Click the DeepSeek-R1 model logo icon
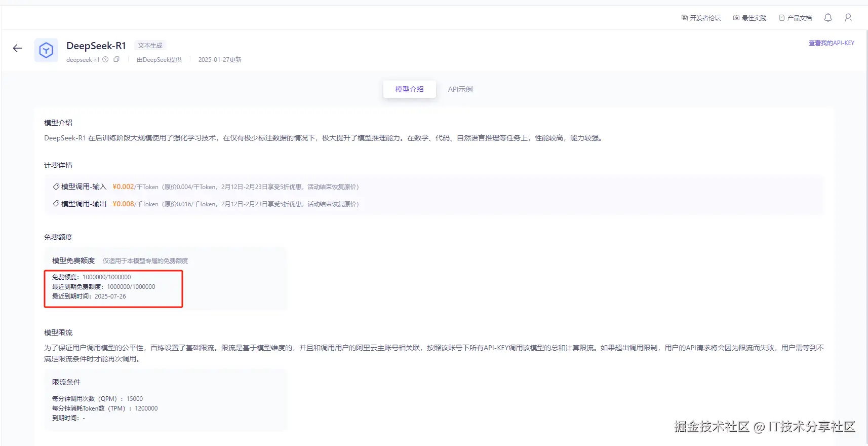 (46, 50)
